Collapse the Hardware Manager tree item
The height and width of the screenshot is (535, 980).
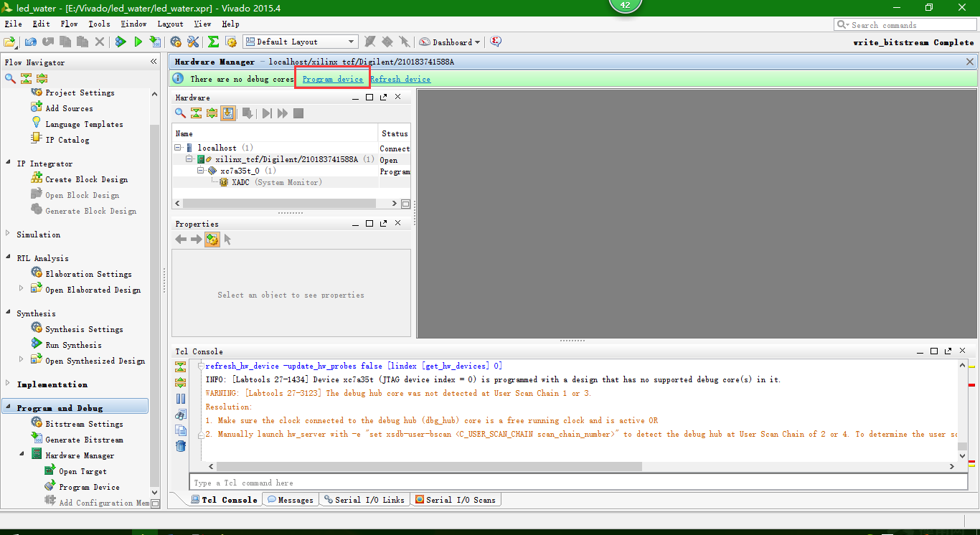click(x=22, y=455)
